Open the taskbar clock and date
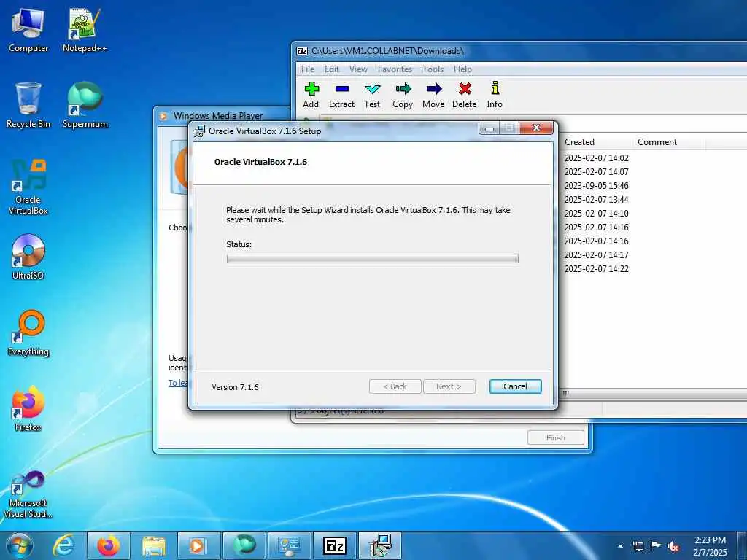The image size is (747, 560). pyautogui.click(x=711, y=546)
